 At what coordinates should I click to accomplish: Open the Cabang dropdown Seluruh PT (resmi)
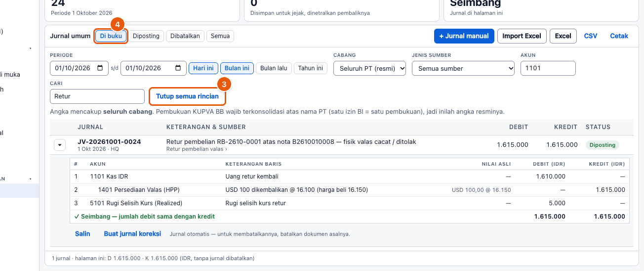pos(369,68)
